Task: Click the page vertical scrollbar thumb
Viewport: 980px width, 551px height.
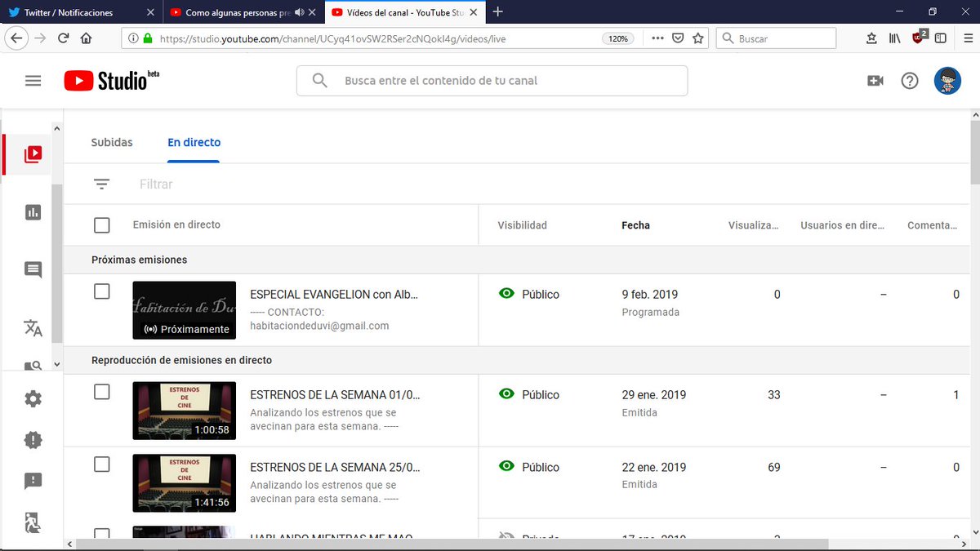Action: [974, 153]
